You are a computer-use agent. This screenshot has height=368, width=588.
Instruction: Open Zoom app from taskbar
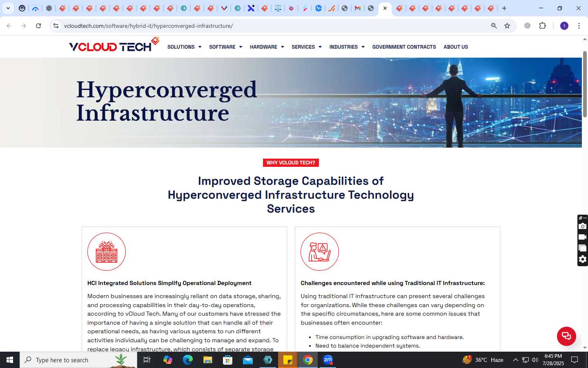(328, 360)
